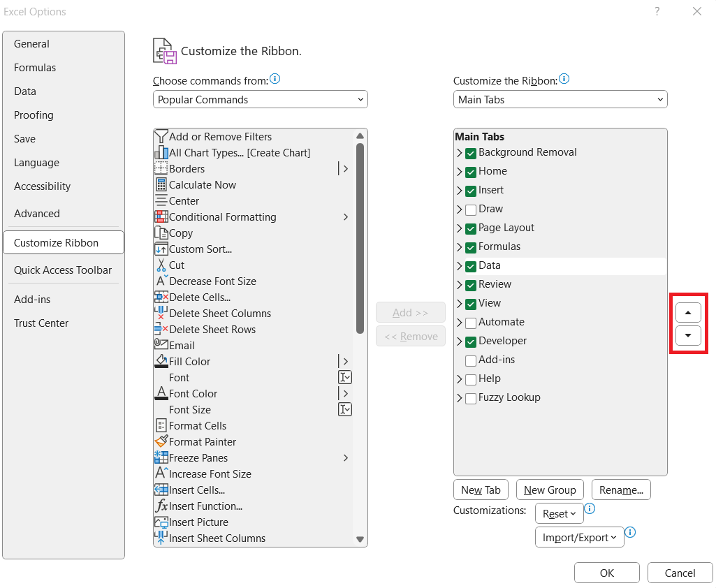Select the Font Color icon
This screenshot has height=588, width=716.
point(161,393)
